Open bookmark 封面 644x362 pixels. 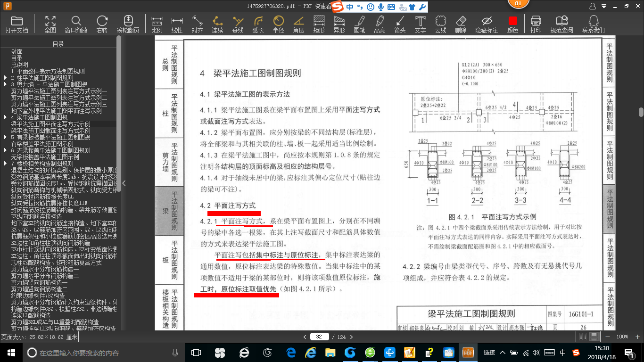point(17,51)
